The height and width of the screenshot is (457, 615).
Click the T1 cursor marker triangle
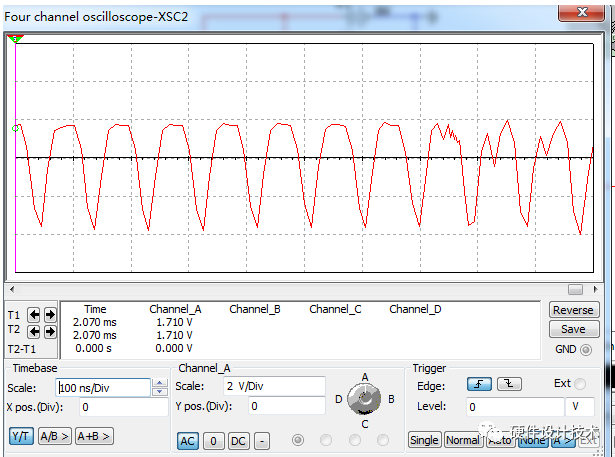[15, 38]
